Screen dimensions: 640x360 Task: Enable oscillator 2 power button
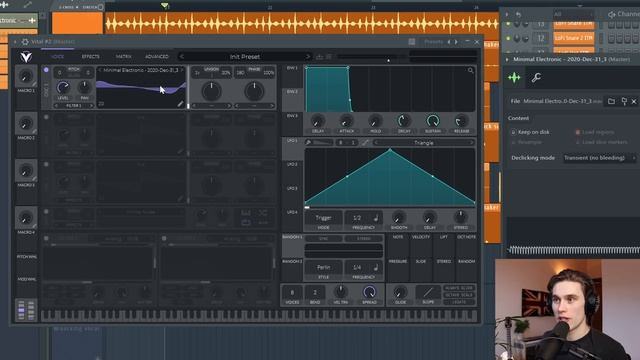[x=46, y=117]
